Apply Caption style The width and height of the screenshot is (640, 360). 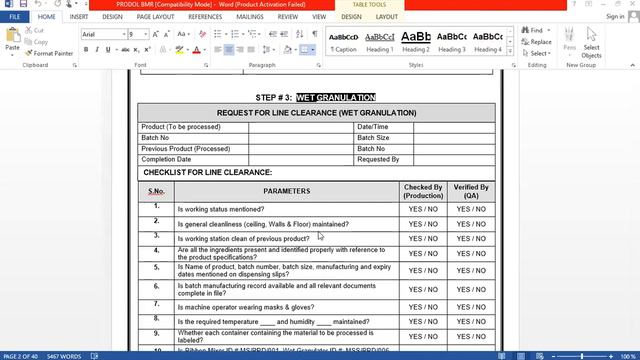[x=343, y=42]
